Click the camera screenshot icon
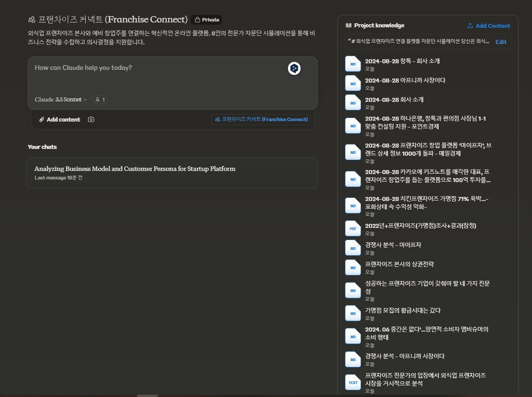The image size is (532, 397). [91, 119]
